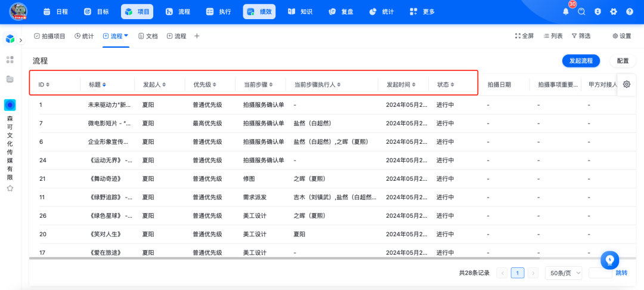644x290 pixels.
Task: Open row titled 《笑对人生》
Action: tap(104, 234)
